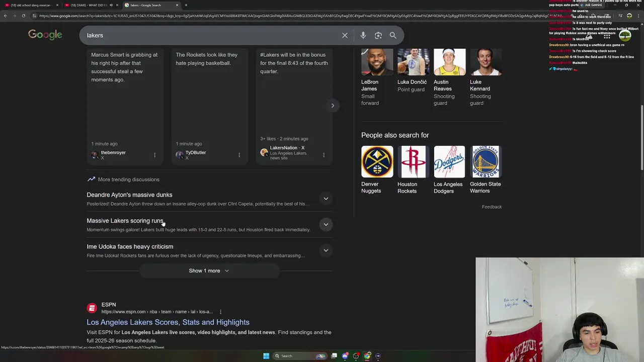The height and width of the screenshot is (362, 644).
Task: Open Task View in taskbar
Action: [334, 356]
